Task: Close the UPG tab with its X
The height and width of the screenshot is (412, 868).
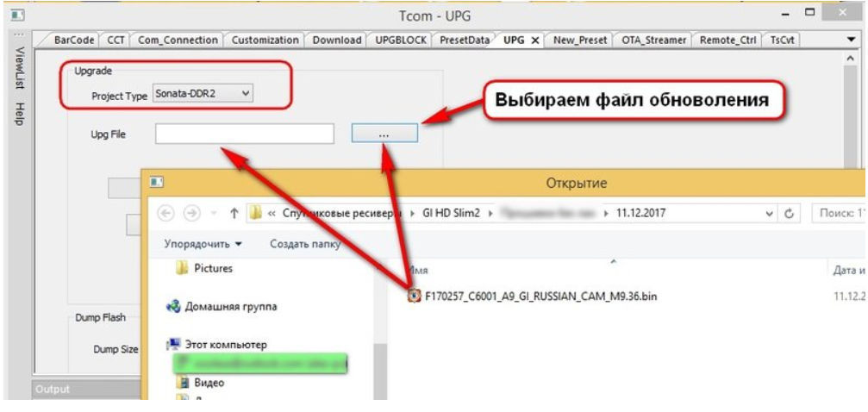Action: click(x=534, y=41)
